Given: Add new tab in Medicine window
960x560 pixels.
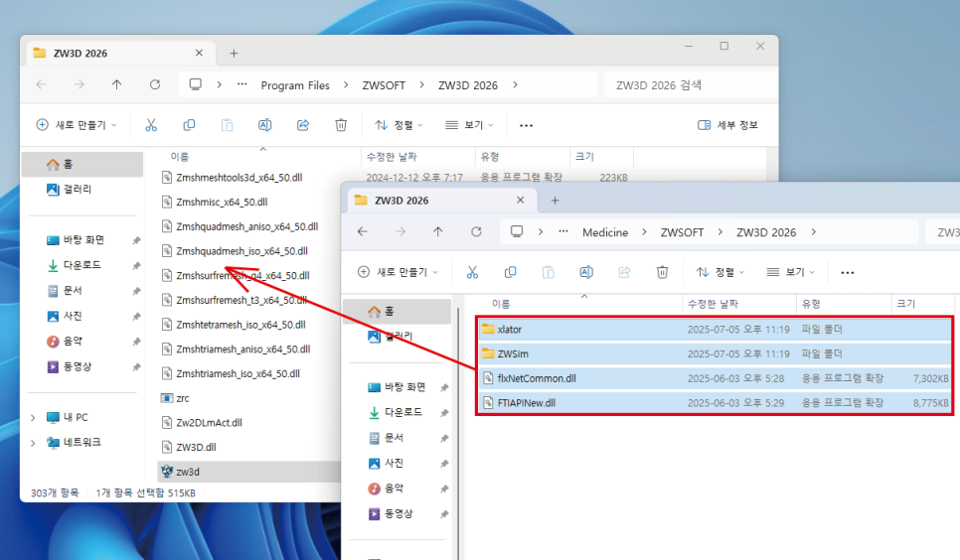Looking at the screenshot, I should [x=555, y=201].
